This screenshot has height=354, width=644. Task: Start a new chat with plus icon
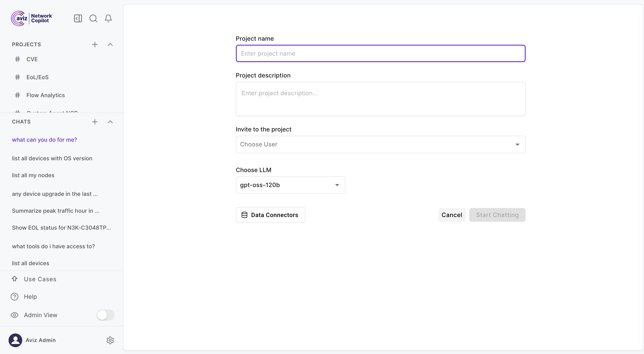point(95,122)
